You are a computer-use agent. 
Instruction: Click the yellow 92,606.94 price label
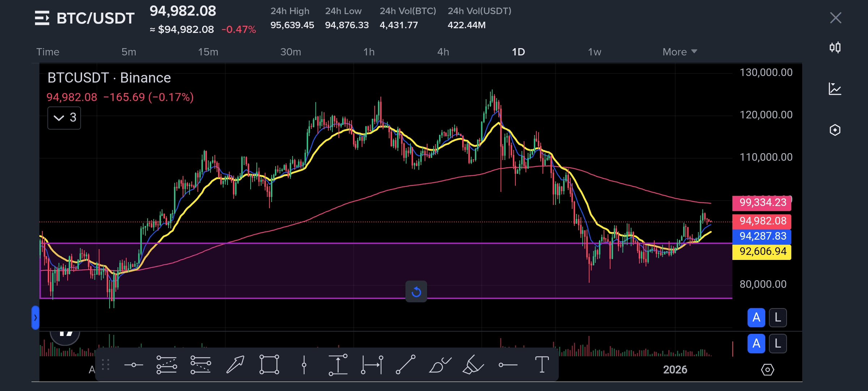762,252
